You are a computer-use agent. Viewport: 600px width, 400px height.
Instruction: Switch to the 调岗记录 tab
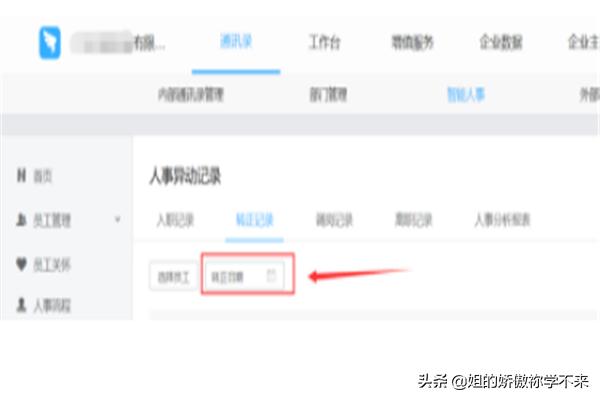tap(334, 220)
